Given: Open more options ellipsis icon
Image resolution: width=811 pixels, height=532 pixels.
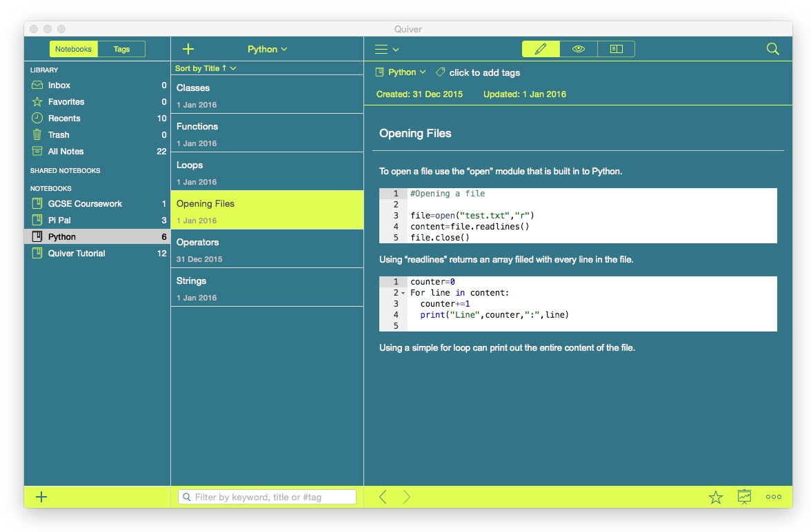Looking at the screenshot, I should point(774,497).
